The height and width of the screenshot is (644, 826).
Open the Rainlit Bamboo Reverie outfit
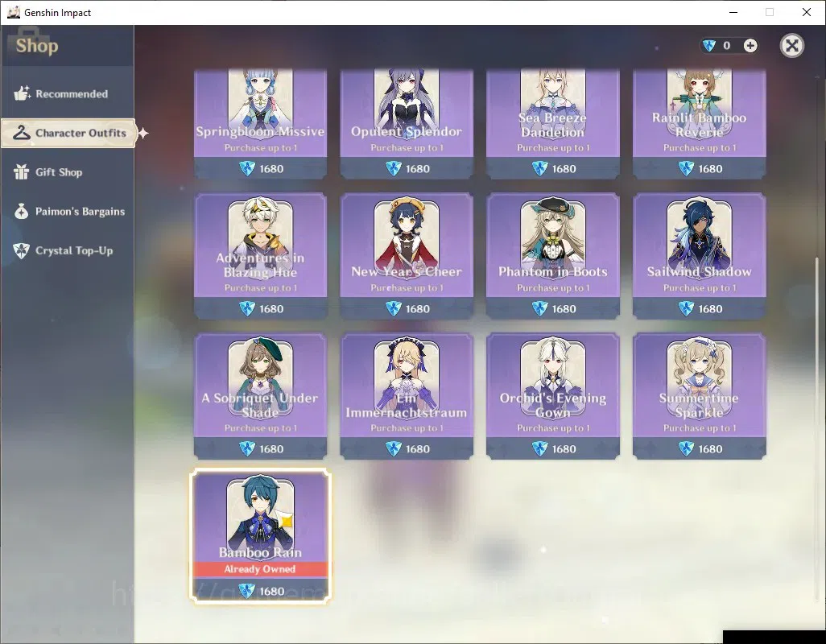point(699,124)
